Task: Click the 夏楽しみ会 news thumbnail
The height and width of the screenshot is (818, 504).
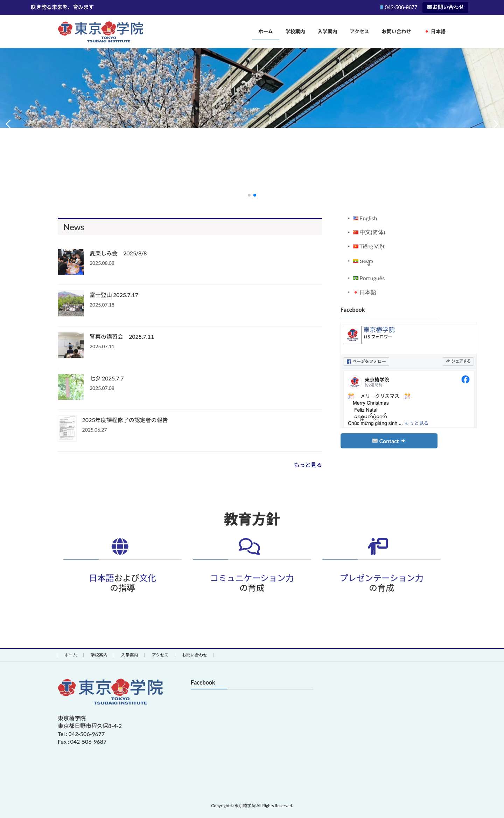Action: (71, 262)
